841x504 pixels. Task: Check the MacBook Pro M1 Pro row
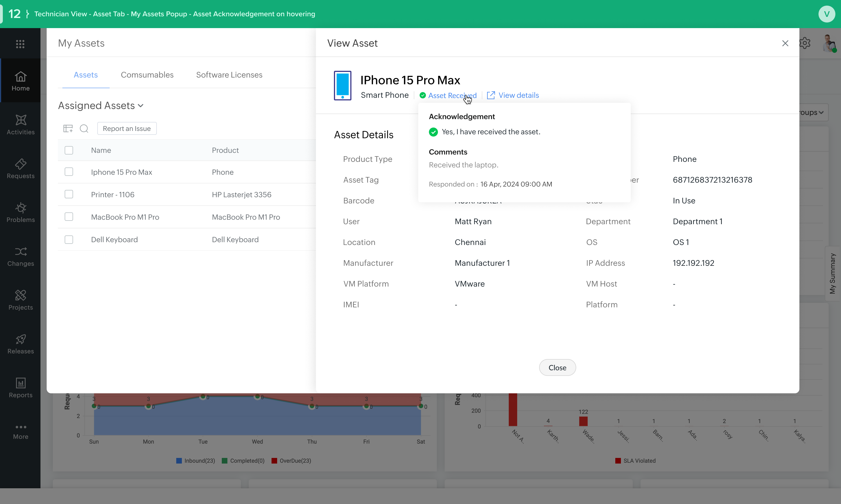[x=69, y=217]
